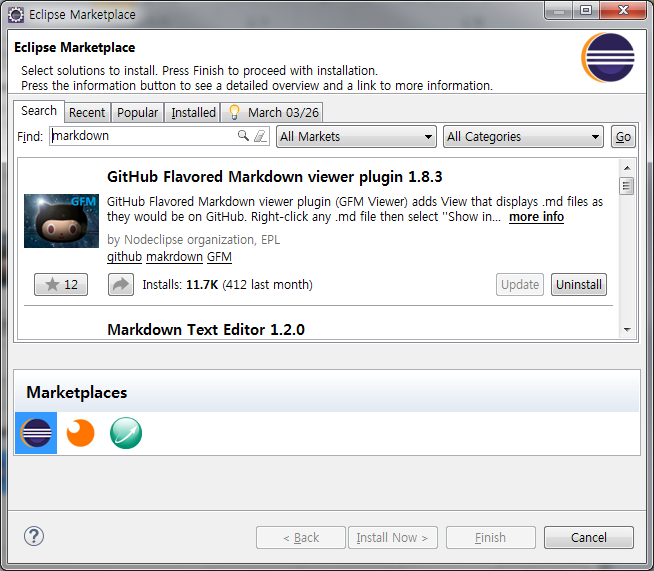
Task: Open the help question mark icon
Action: [x=34, y=536]
